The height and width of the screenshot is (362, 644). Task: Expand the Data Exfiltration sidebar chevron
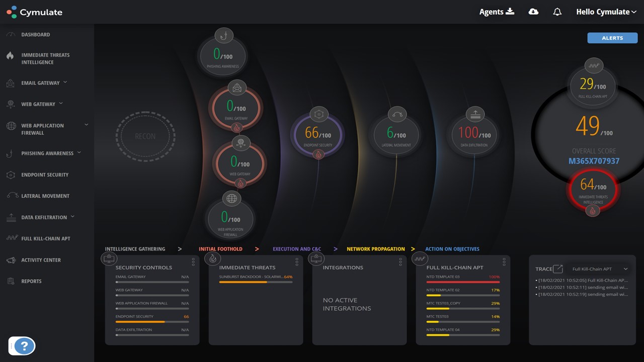click(72, 217)
